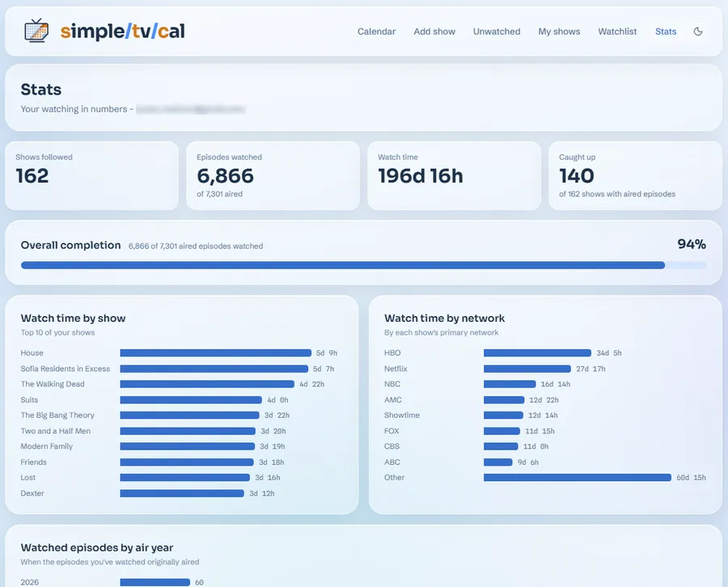This screenshot has height=587, width=728.
Task: Open the Calendar page
Action: [376, 32]
